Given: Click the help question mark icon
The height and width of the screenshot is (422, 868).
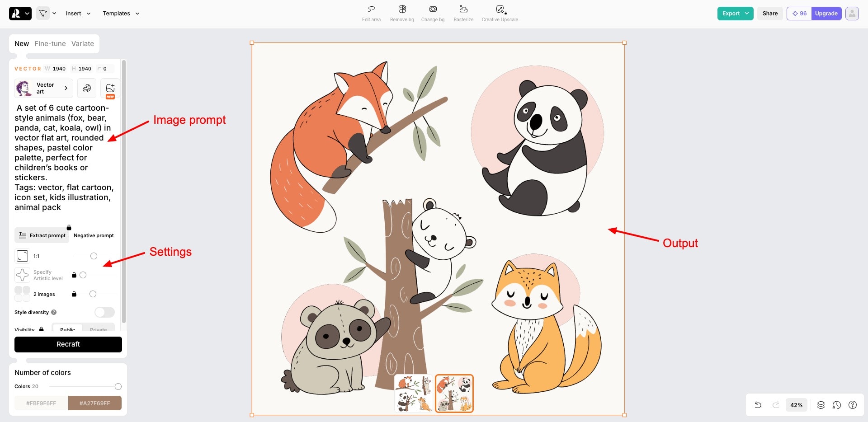Looking at the screenshot, I should point(853,405).
